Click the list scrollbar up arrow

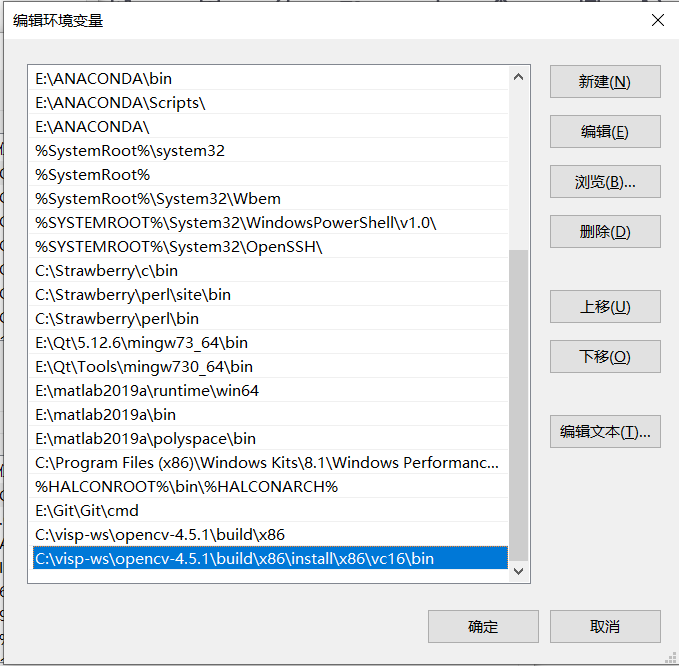click(x=518, y=78)
